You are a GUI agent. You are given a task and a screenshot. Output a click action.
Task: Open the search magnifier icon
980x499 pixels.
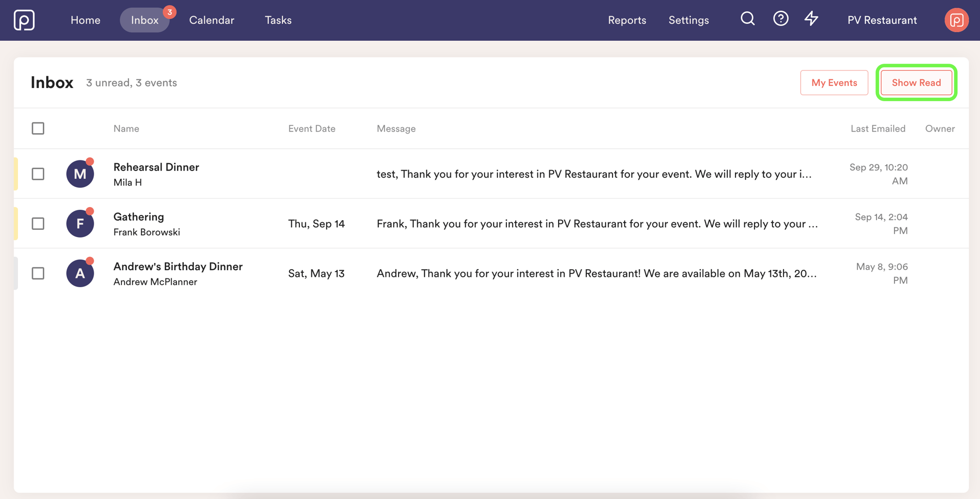pyautogui.click(x=747, y=19)
